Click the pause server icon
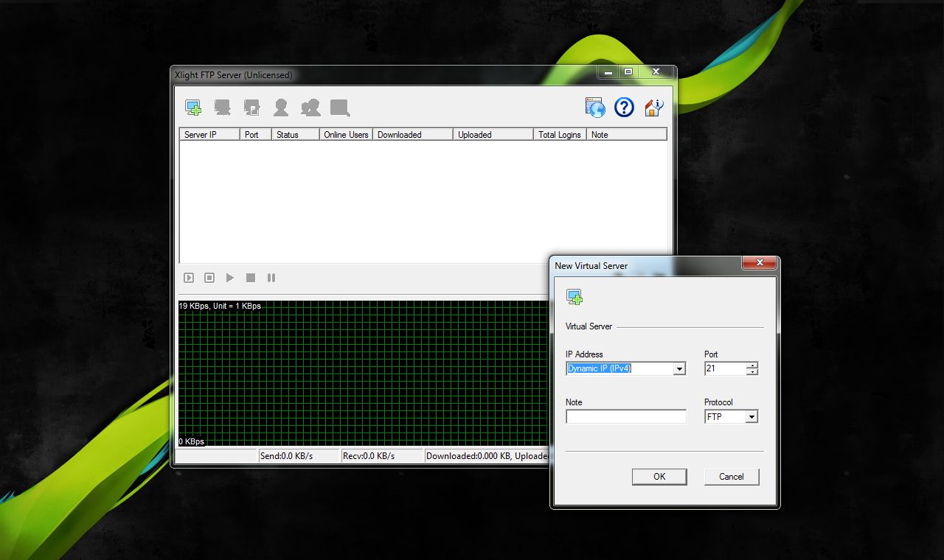The image size is (944, 560). 271,278
